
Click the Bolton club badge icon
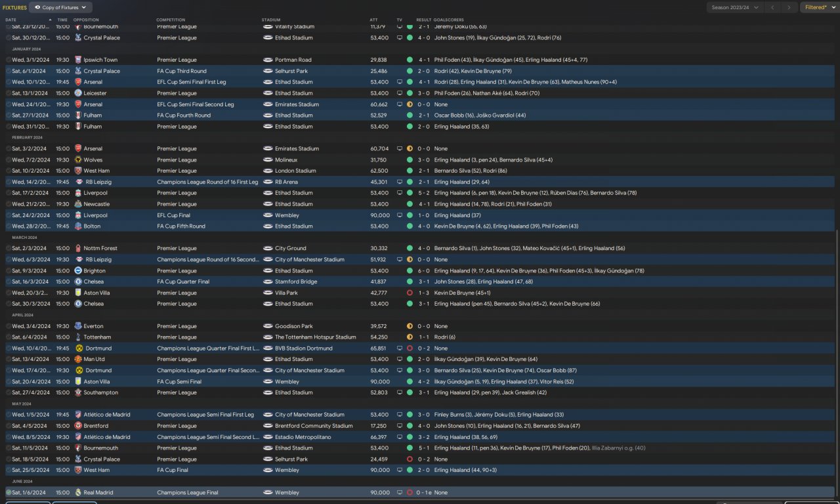tap(78, 226)
